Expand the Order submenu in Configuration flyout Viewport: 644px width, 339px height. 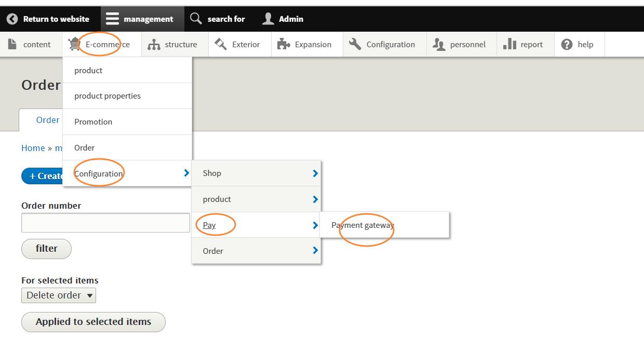tap(315, 251)
